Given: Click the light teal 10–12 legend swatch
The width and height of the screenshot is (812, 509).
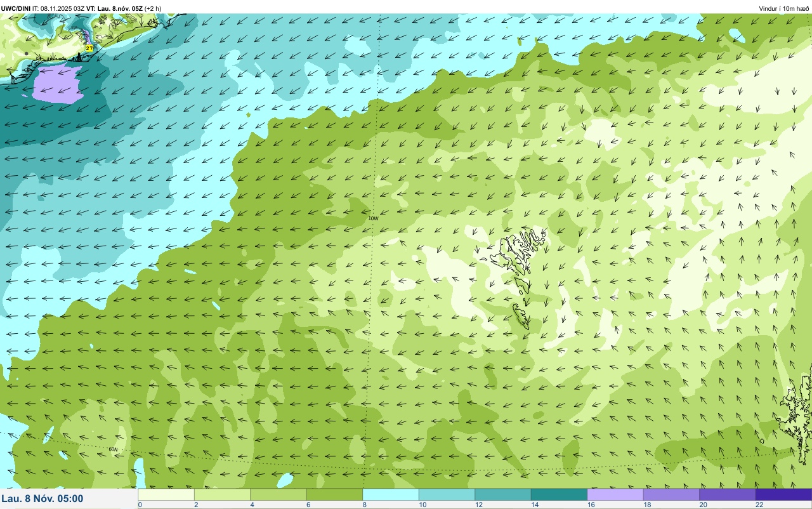Looking at the screenshot, I should pyautogui.click(x=447, y=494).
